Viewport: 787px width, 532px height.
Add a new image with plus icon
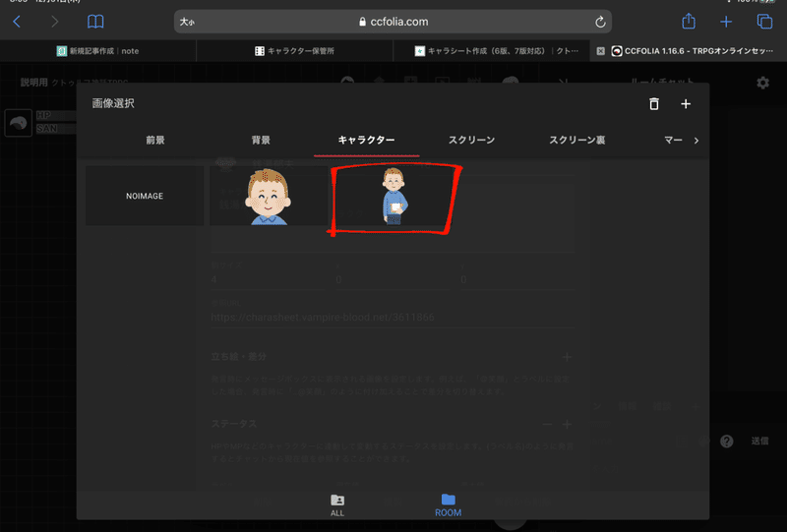coord(686,104)
